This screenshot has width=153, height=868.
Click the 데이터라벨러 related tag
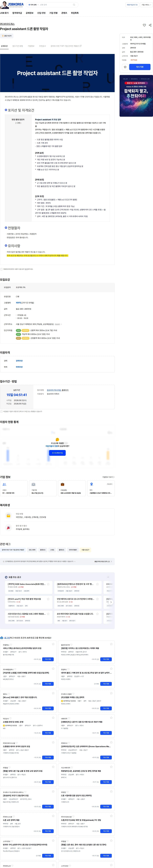click(73, 550)
